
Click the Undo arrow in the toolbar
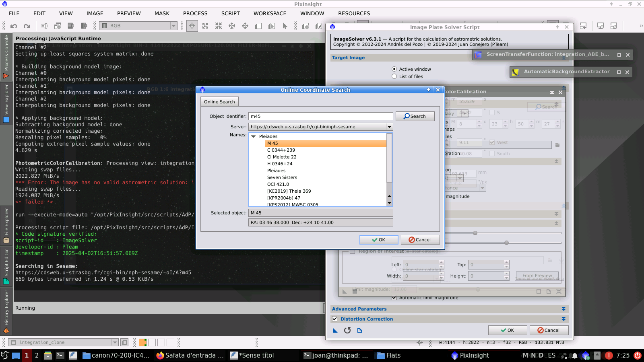tap(14, 26)
